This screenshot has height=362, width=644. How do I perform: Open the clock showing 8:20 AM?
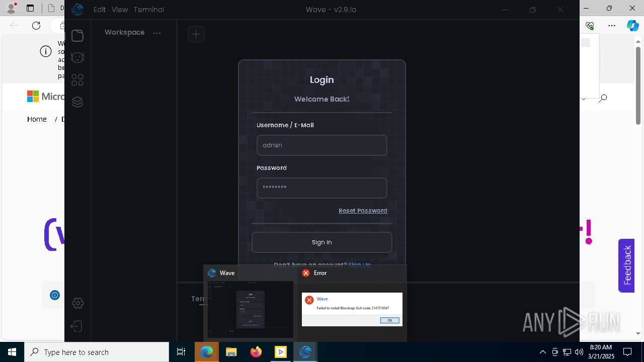pyautogui.click(x=601, y=352)
